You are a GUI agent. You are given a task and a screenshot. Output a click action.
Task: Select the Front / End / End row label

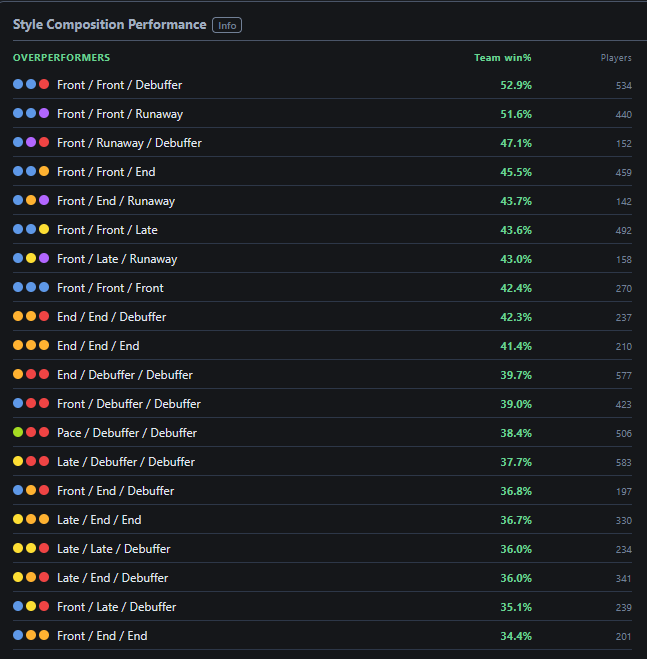[102, 636]
